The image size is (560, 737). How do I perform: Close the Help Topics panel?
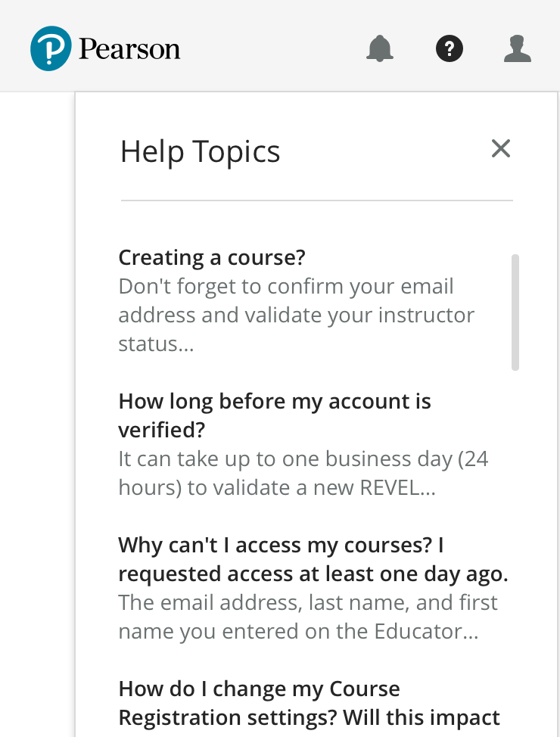501,149
